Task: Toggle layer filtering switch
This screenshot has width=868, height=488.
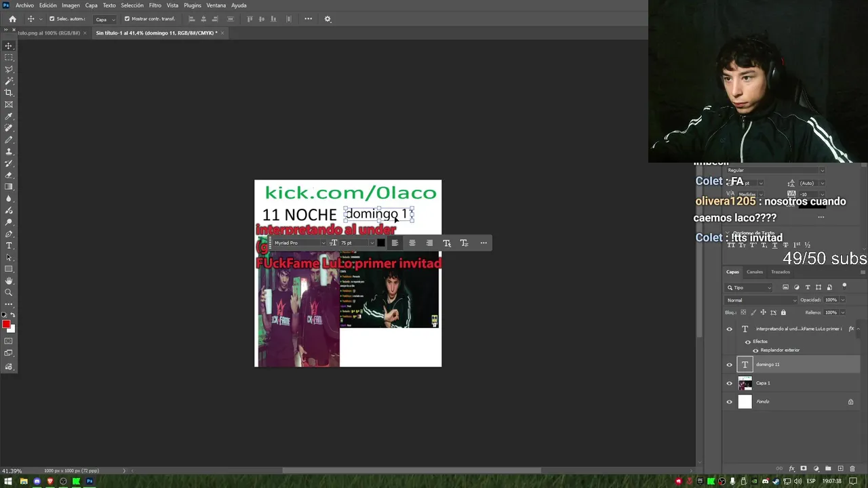Action: [x=844, y=286]
